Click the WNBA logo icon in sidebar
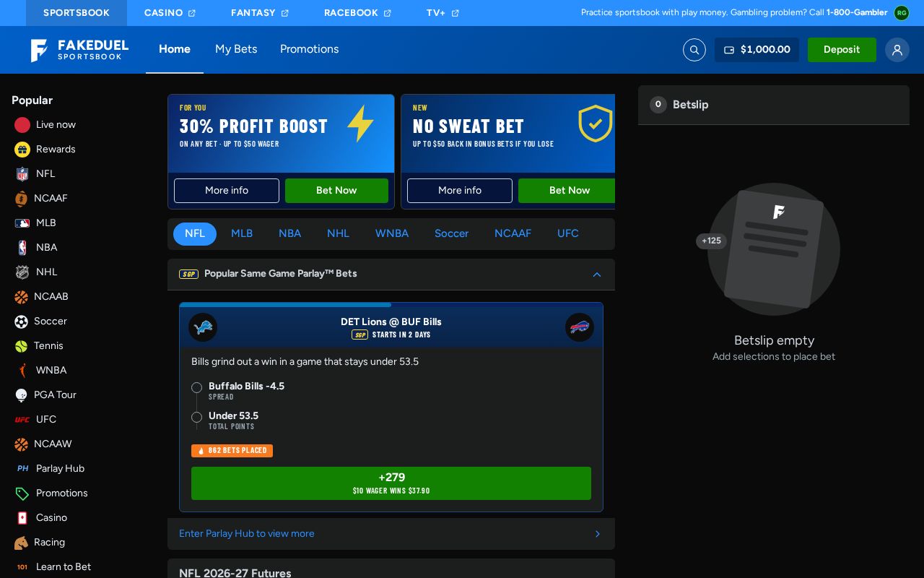The height and width of the screenshot is (578, 924). point(22,371)
